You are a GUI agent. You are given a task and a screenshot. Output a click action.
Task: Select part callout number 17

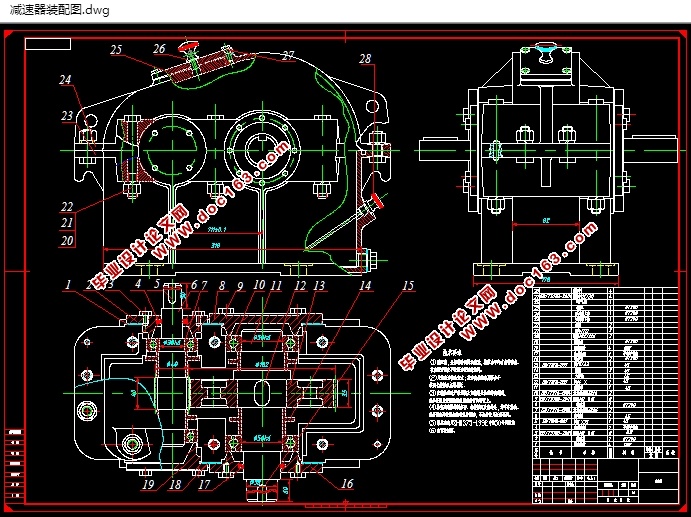204,484
